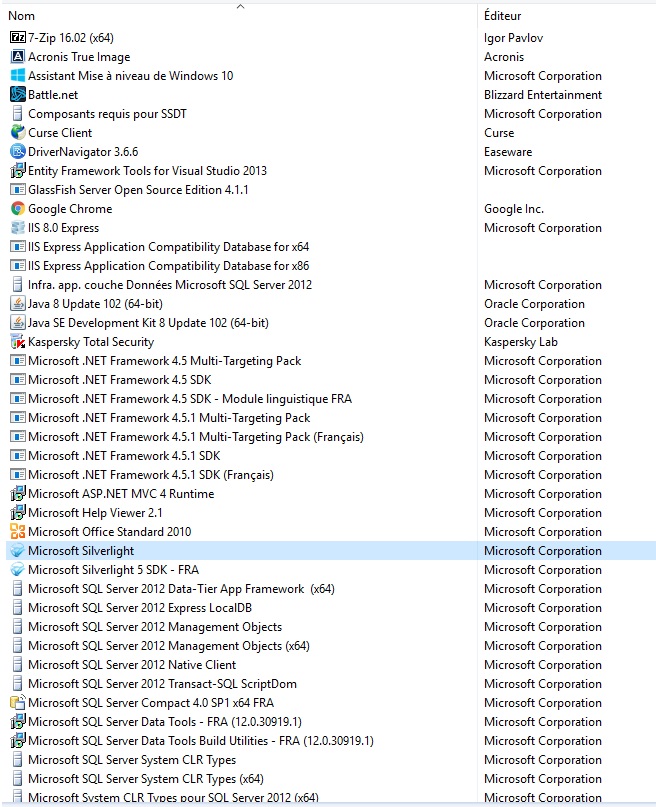656x807 pixels.
Task: Click the Microsoft Office Standard 2010 icon
Action: tap(17, 532)
